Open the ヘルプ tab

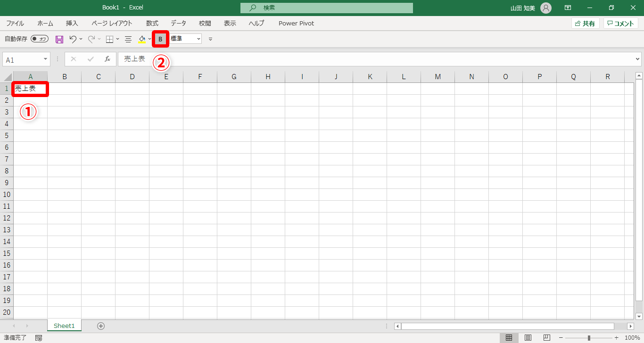point(256,24)
